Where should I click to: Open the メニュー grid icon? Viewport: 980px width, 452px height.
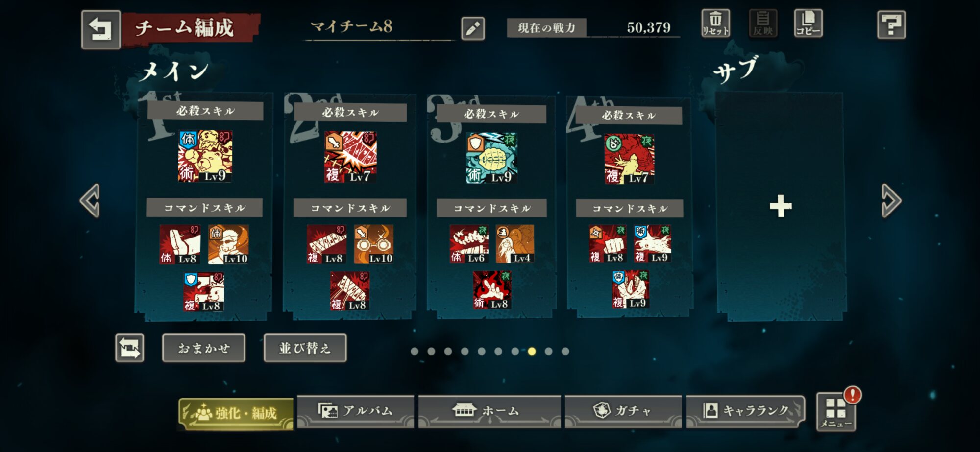click(x=836, y=412)
